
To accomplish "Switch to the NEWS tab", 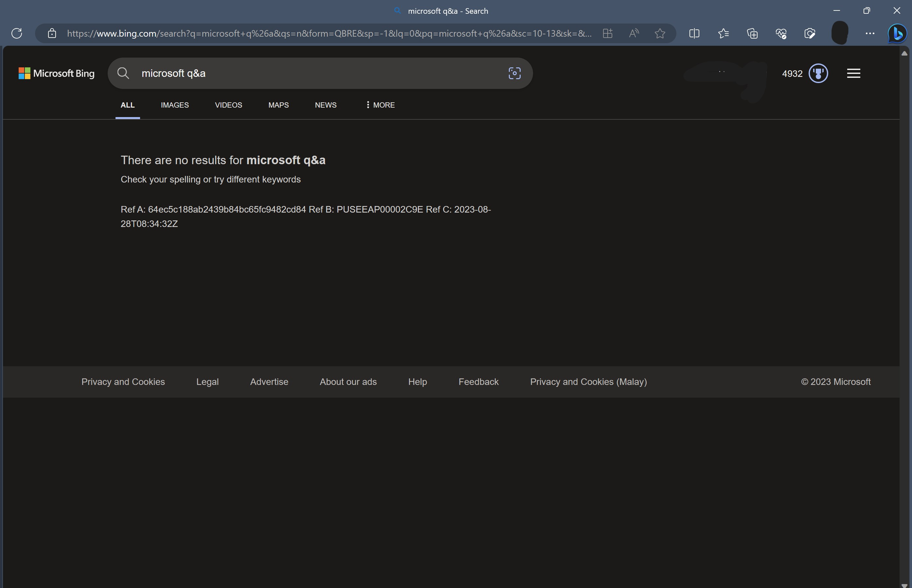I will (x=326, y=105).
